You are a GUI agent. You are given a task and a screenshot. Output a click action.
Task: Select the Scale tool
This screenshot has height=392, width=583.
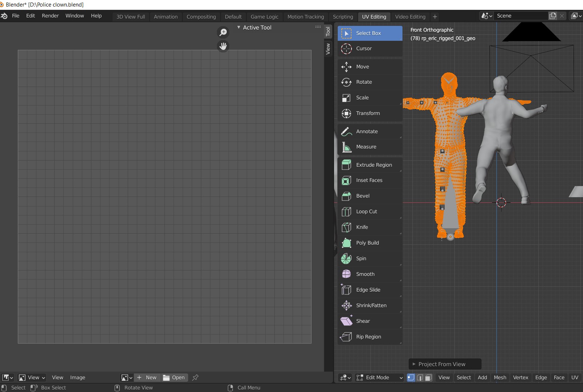[370, 98]
